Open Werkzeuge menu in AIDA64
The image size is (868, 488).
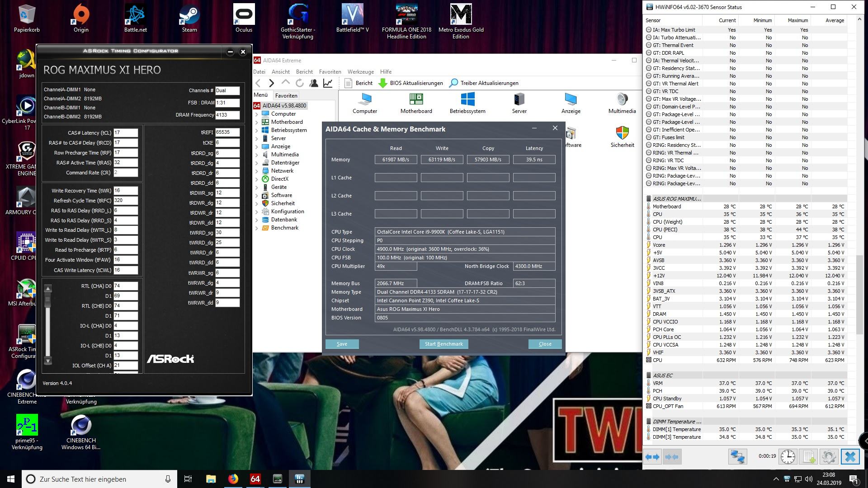click(x=361, y=72)
